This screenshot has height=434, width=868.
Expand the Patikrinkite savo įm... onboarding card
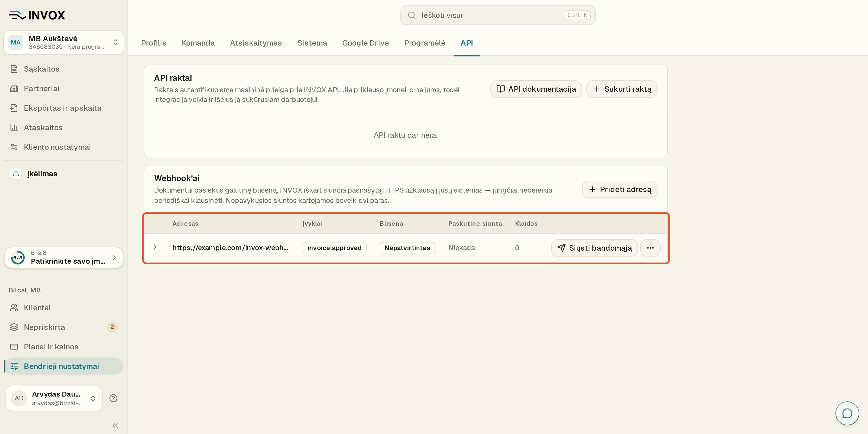(64, 258)
